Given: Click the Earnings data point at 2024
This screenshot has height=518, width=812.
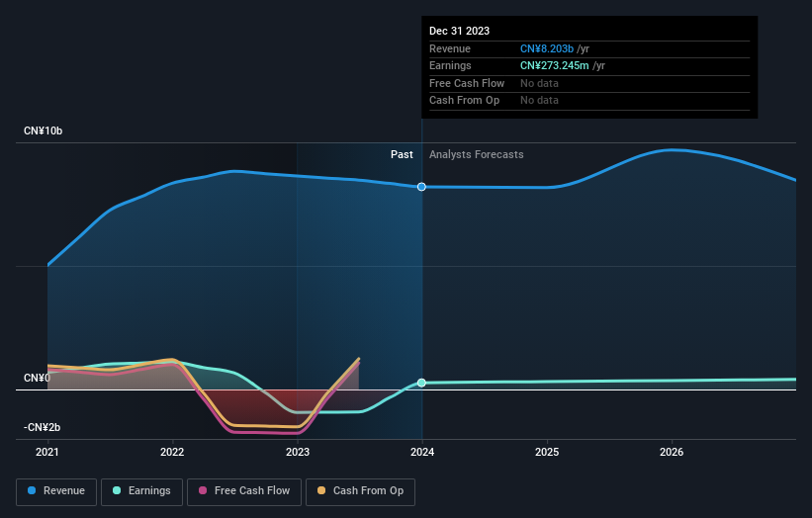Looking at the screenshot, I should (421, 383).
